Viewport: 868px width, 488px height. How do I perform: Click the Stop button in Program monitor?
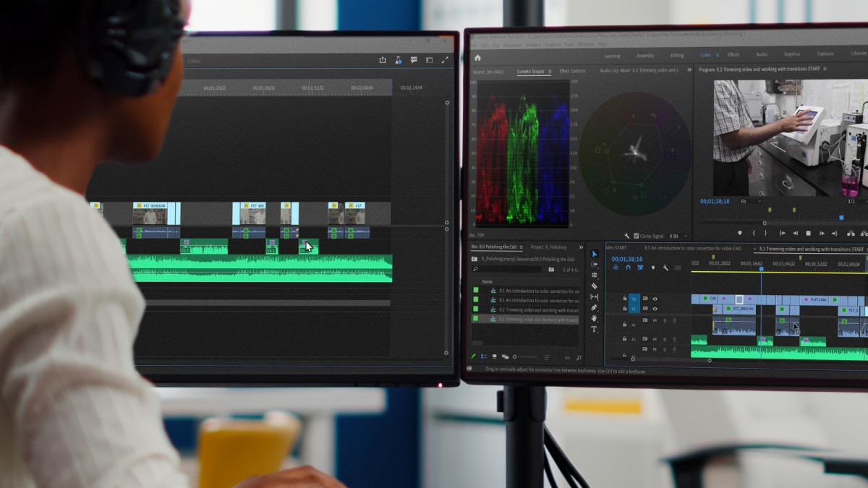pos(808,234)
